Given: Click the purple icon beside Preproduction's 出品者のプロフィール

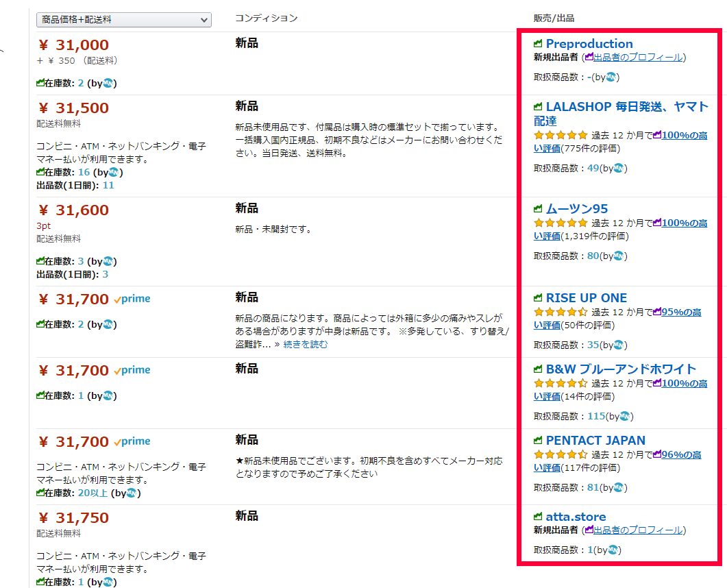Looking at the screenshot, I should (x=589, y=58).
